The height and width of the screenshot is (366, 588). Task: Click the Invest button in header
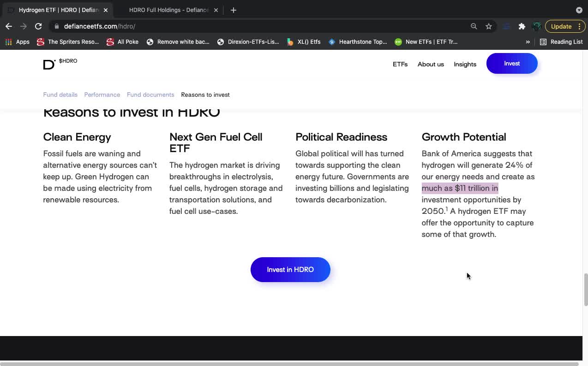coord(512,64)
